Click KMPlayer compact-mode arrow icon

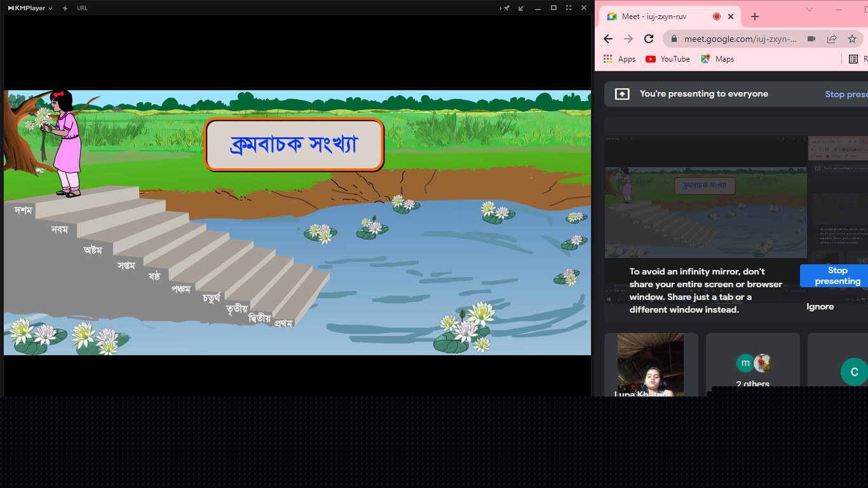tap(522, 8)
